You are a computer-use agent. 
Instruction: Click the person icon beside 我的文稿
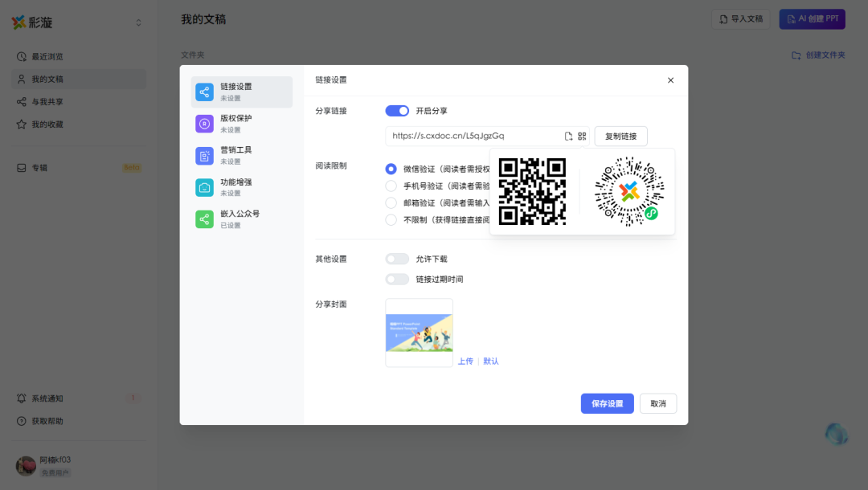[x=22, y=79]
